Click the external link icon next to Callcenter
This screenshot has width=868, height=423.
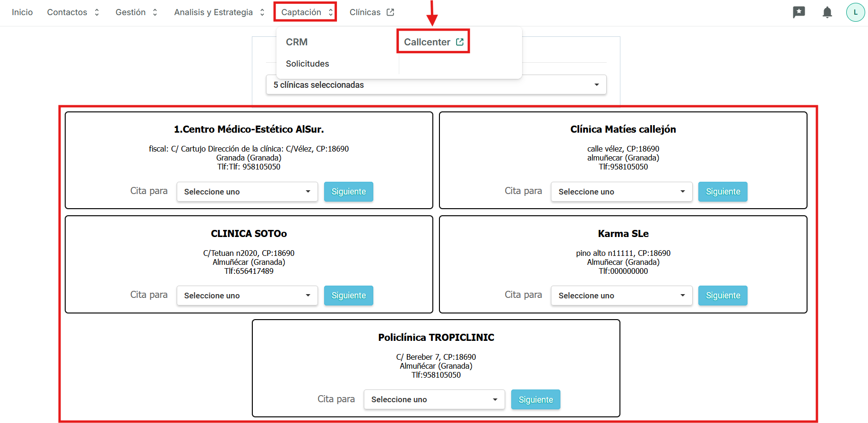460,42
